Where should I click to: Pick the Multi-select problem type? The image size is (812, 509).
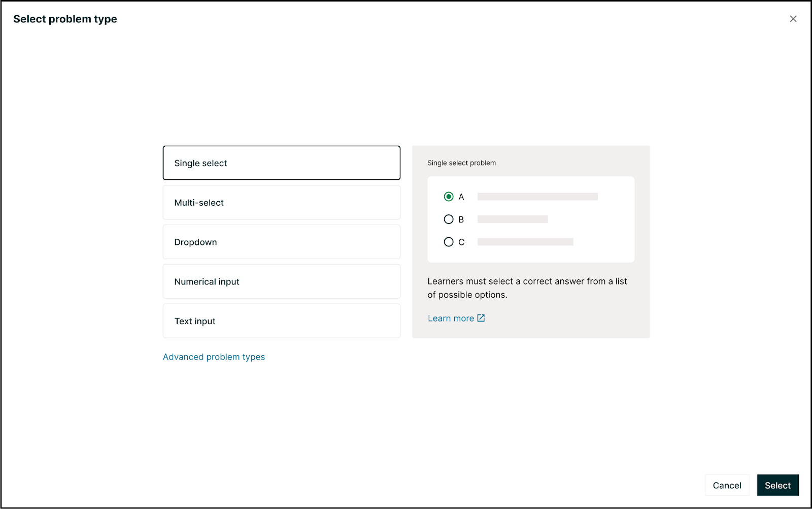coord(281,203)
